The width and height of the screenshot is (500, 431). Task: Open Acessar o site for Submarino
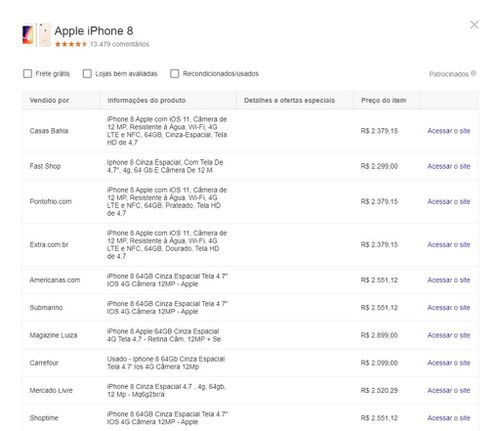tap(449, 308)
